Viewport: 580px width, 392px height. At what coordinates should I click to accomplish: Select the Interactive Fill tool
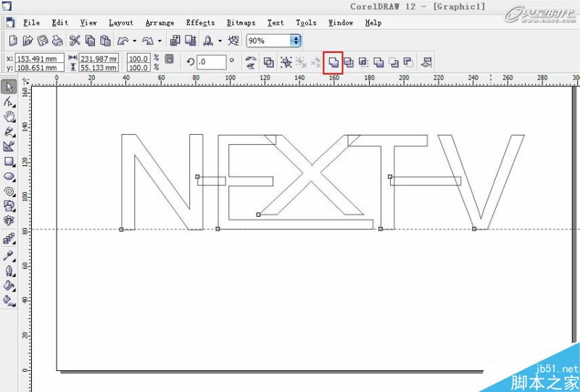(9, 300)
